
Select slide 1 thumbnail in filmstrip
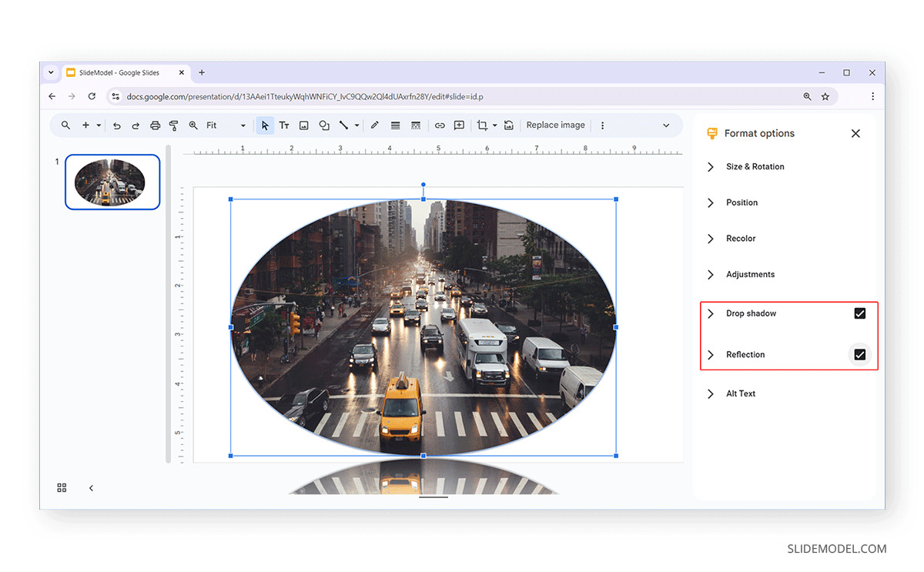point(112,182)
